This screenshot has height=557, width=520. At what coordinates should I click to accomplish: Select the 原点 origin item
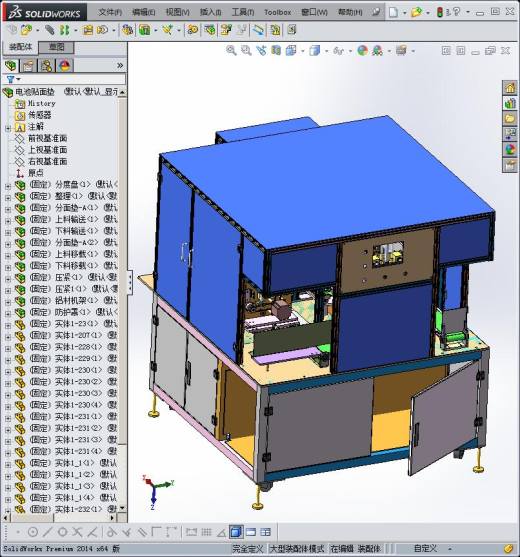[36, 173]
